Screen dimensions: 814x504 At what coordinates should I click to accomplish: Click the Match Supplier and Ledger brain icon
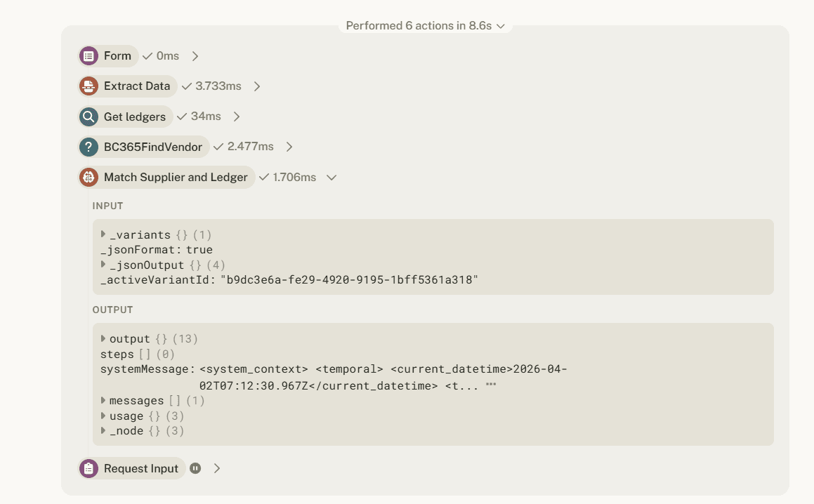click(88, 177)
